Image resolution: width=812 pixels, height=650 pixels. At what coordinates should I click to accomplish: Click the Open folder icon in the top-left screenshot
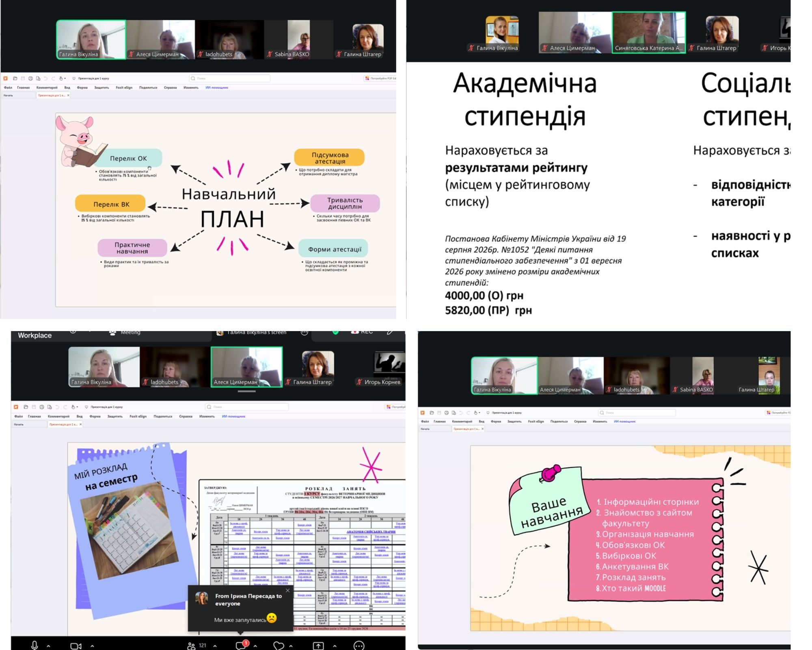pos(15,78)
